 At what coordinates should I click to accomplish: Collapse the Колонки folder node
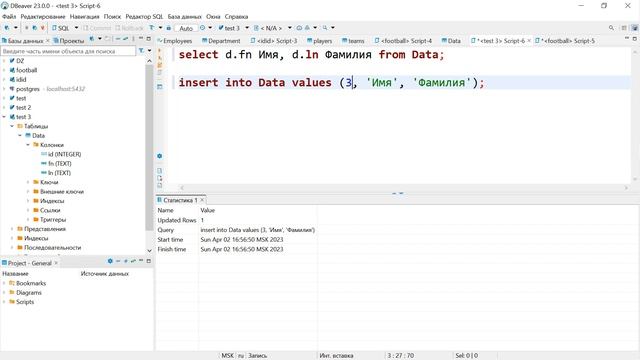28,145
